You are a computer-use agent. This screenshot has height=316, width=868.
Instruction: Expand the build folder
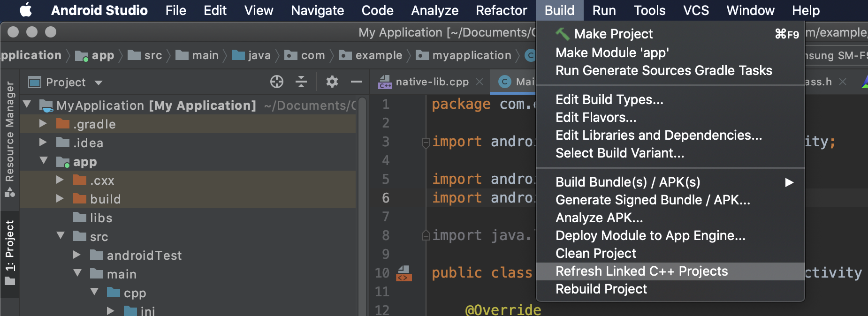point(60,198)
